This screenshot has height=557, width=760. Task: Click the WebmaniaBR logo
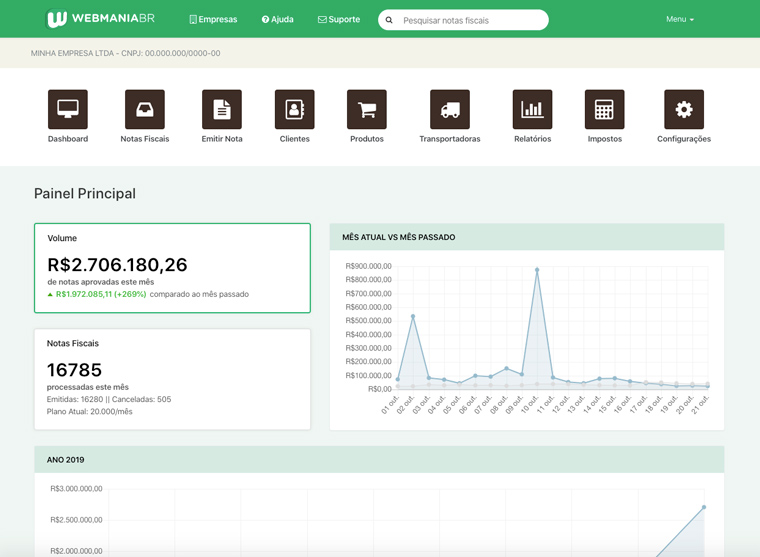[x=100, y=19]
